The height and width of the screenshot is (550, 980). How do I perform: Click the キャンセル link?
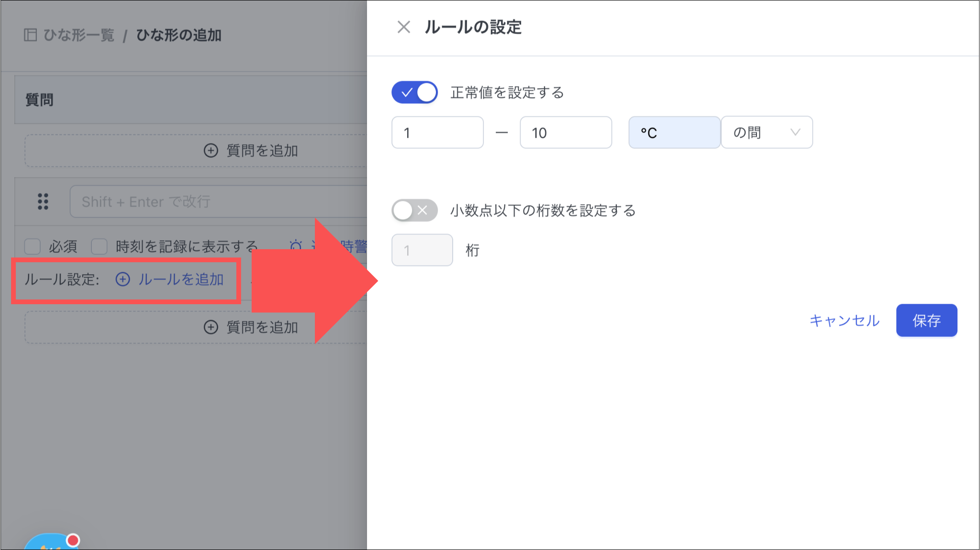click(844, 320)
